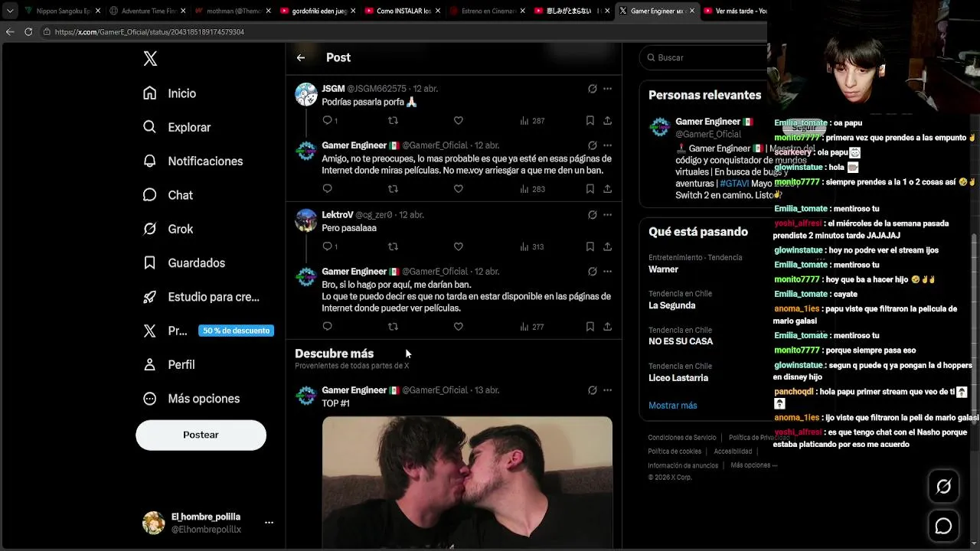Open Grok explain icon on JSGM's post
This screenshot has height=551, width=980.
pyautogui.click(x=593, y=89)
